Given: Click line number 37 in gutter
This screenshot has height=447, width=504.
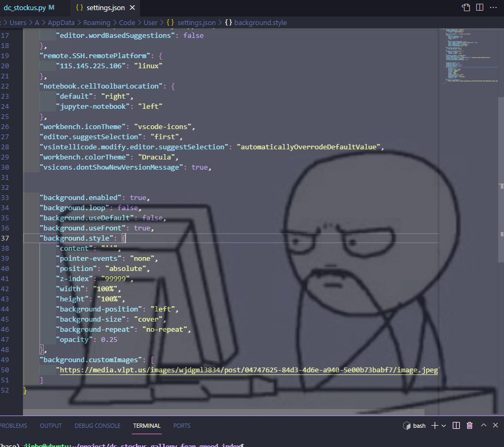Looking at the screenshot, I should tap(5, 238).
